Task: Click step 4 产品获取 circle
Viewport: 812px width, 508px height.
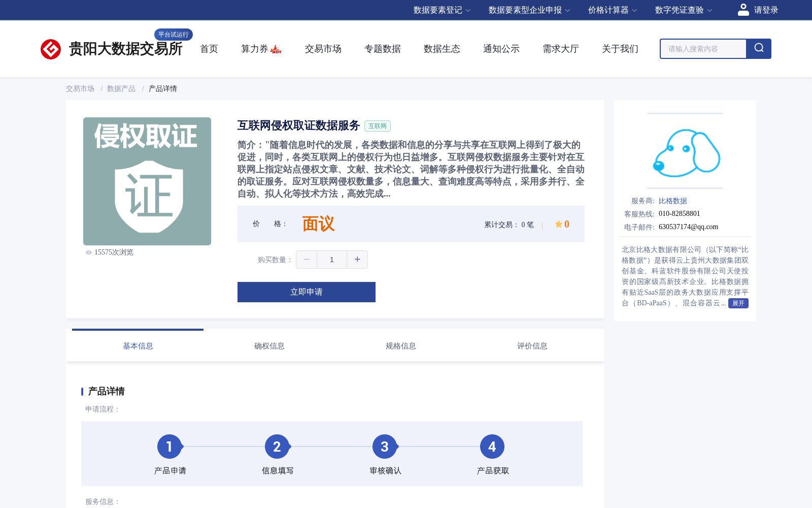Action: pos(492,447)
